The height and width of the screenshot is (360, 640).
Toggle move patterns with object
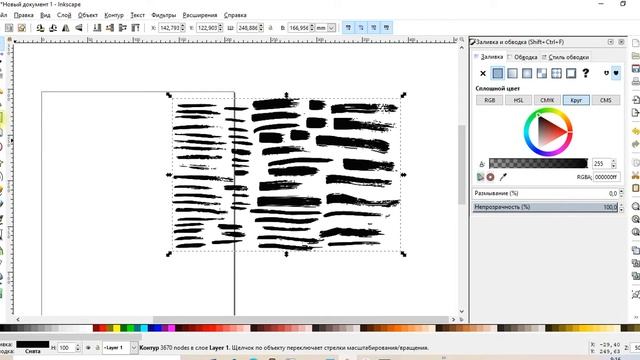(386, 28)
